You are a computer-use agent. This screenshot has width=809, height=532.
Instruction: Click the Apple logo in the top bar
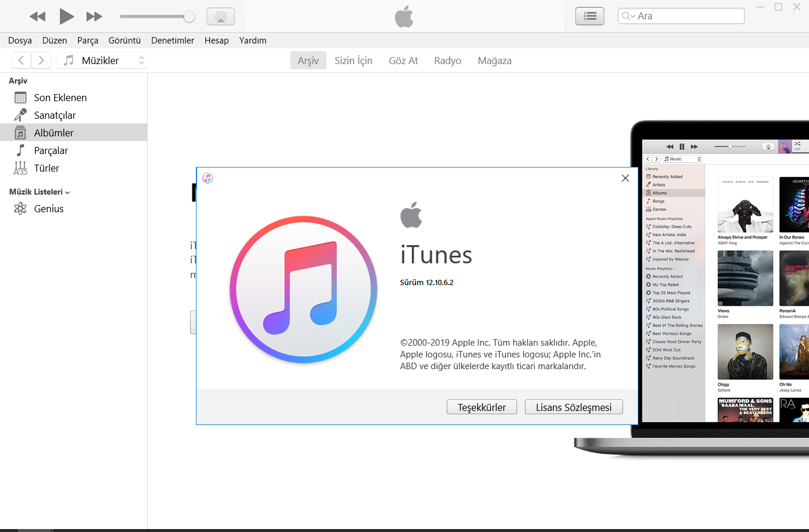pos(404,16)
